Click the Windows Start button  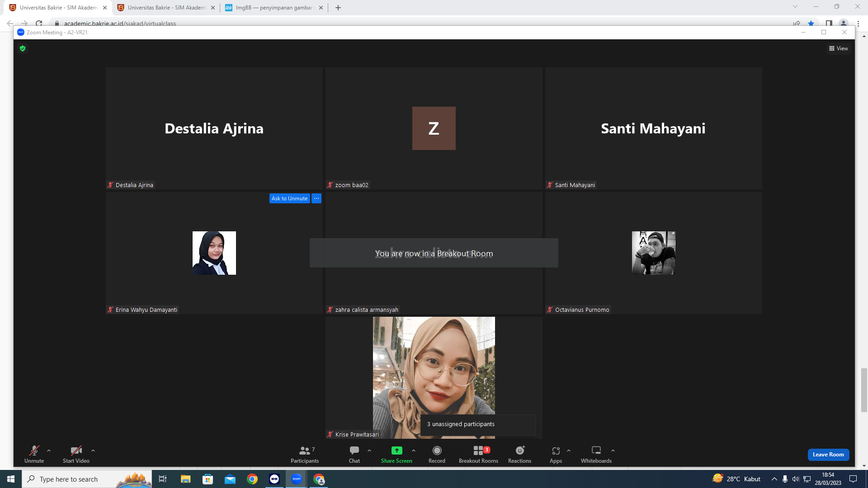pos(11,479)
